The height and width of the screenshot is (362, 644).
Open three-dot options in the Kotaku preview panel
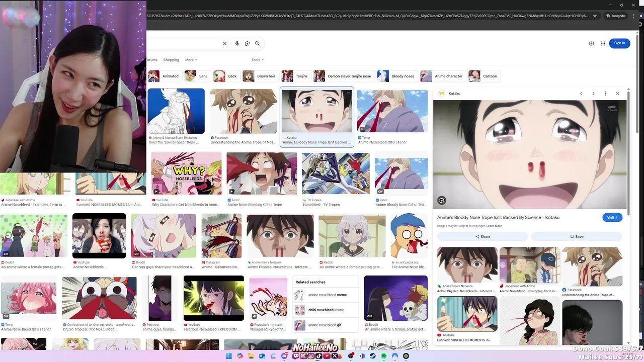click(x=605, y=94)
